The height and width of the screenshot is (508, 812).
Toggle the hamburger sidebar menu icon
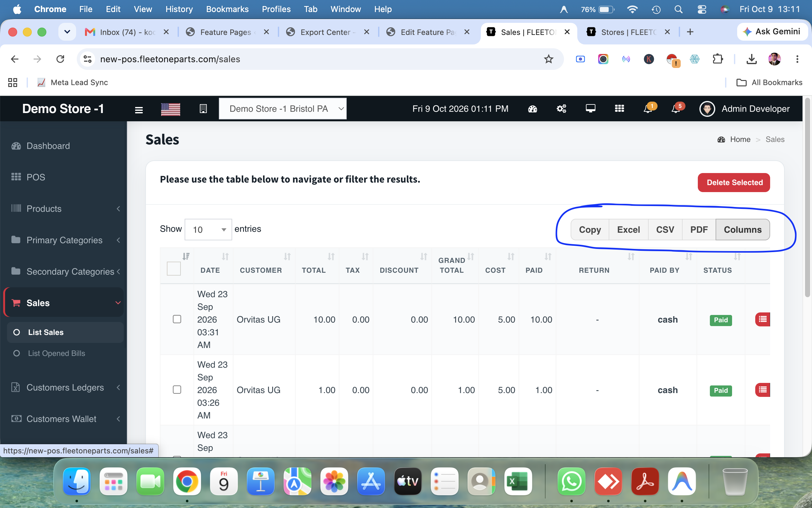(139, 110)
